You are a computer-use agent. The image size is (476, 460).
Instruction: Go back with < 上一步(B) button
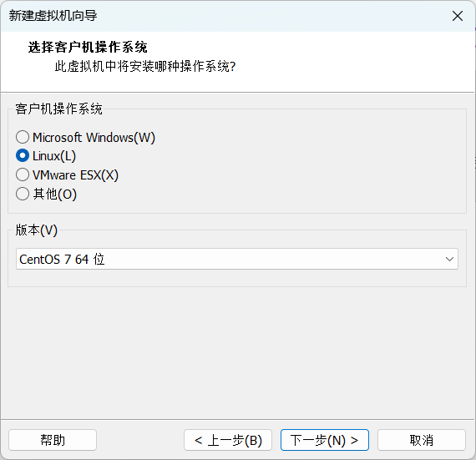coord(228,440)
